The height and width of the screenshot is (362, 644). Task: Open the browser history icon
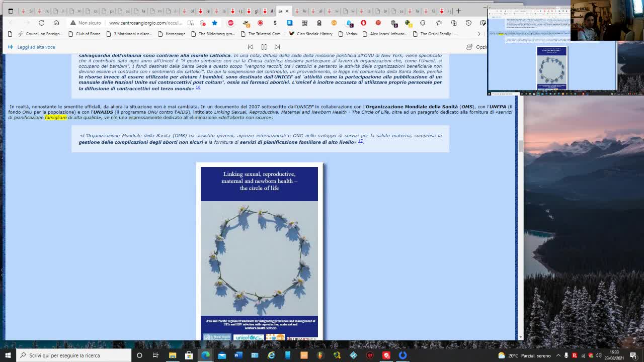pos(468,23)
